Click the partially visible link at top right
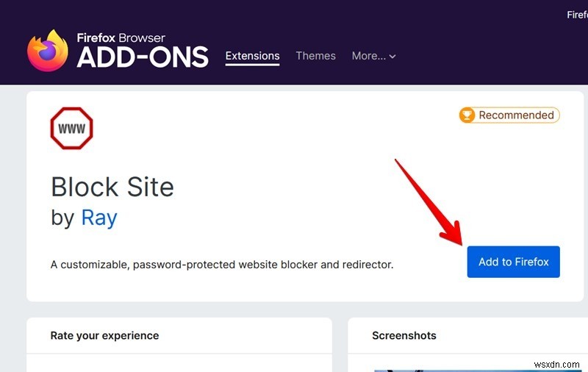Viewport: 588px width, 372px height. 577,15
